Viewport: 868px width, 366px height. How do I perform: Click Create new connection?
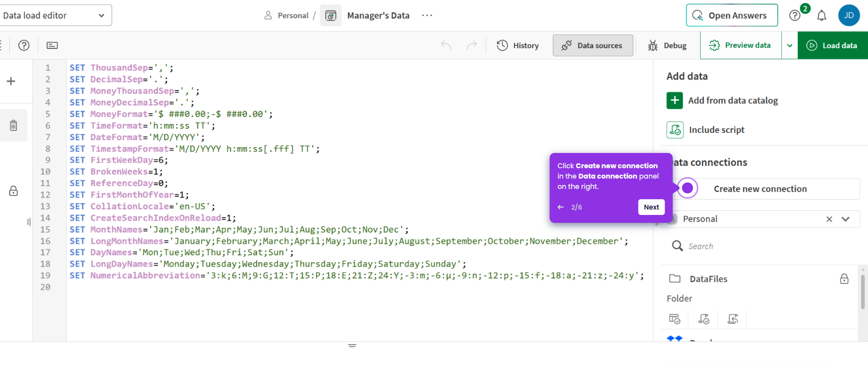click(760, 189)
